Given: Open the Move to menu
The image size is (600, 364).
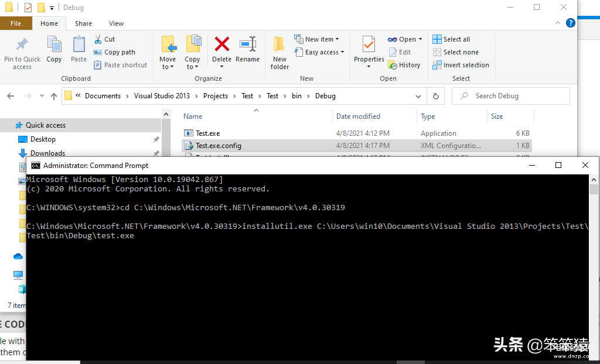Looking at the screenshot, I should point(168,53).
